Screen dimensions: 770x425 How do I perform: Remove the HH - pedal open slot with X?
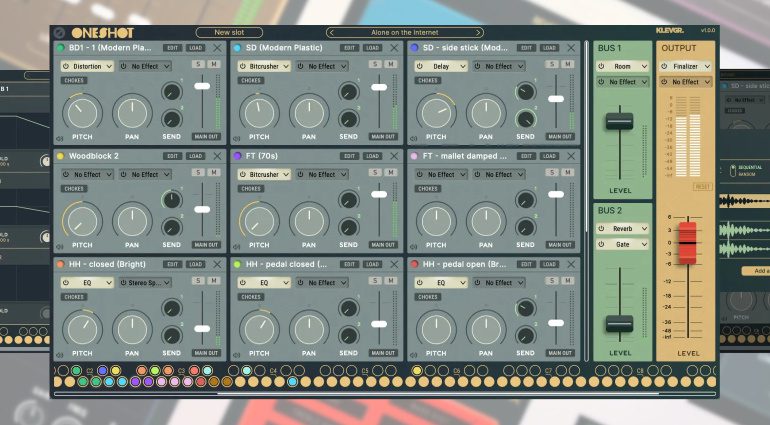point(572,264)
